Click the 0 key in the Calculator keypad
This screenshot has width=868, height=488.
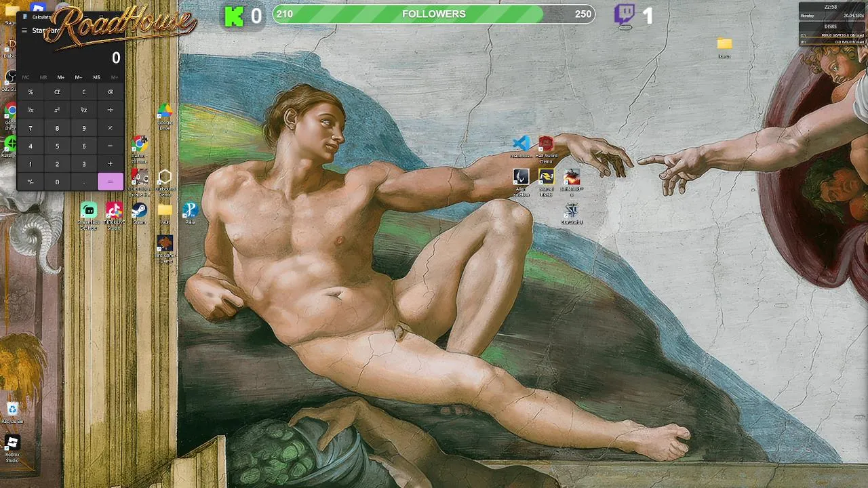[57, 182]
